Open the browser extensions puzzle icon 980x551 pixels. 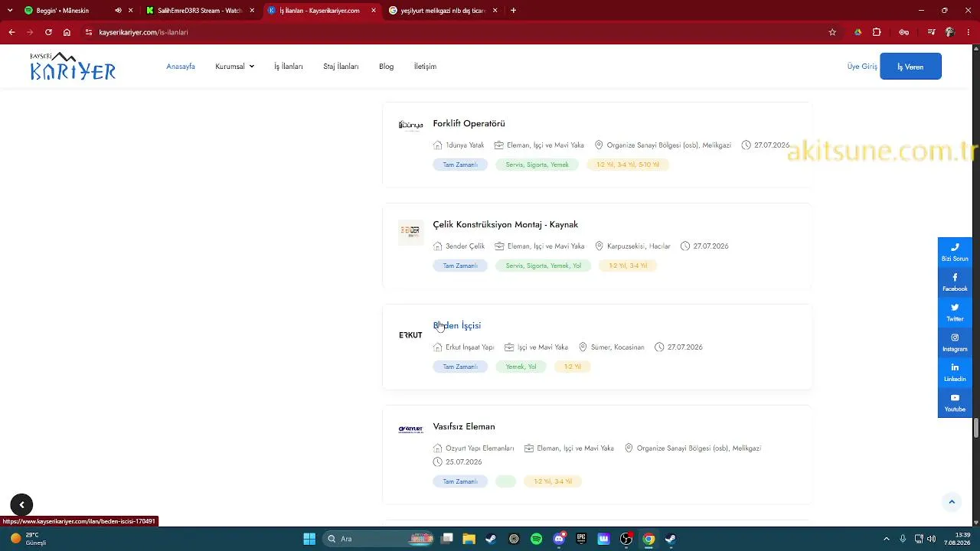(x=877, y=32)
